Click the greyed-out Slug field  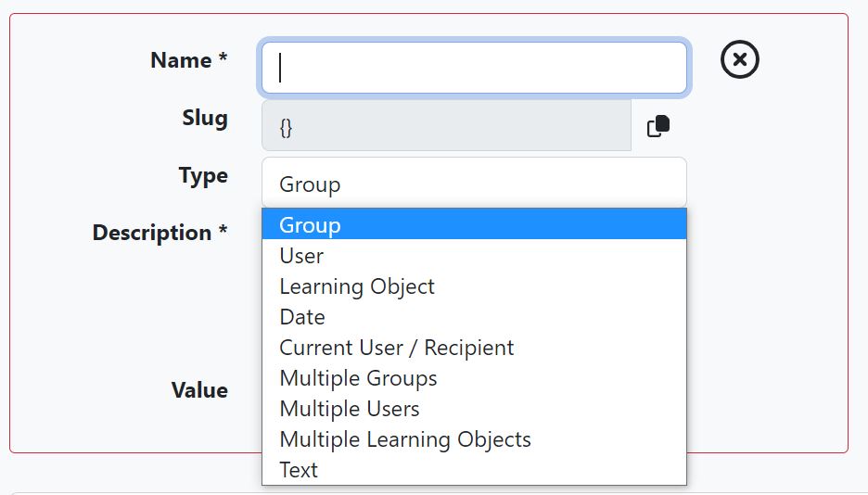click(x=446, y=125)
